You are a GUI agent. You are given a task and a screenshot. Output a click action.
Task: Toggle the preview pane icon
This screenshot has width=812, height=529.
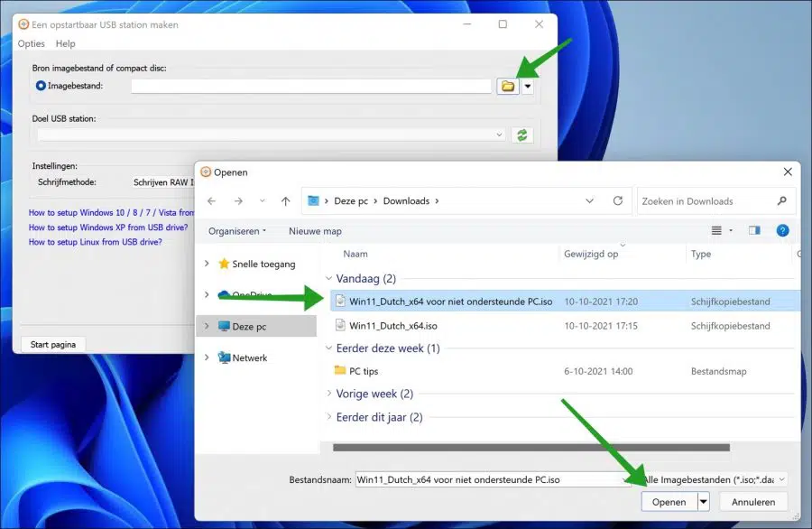point(754,230)
